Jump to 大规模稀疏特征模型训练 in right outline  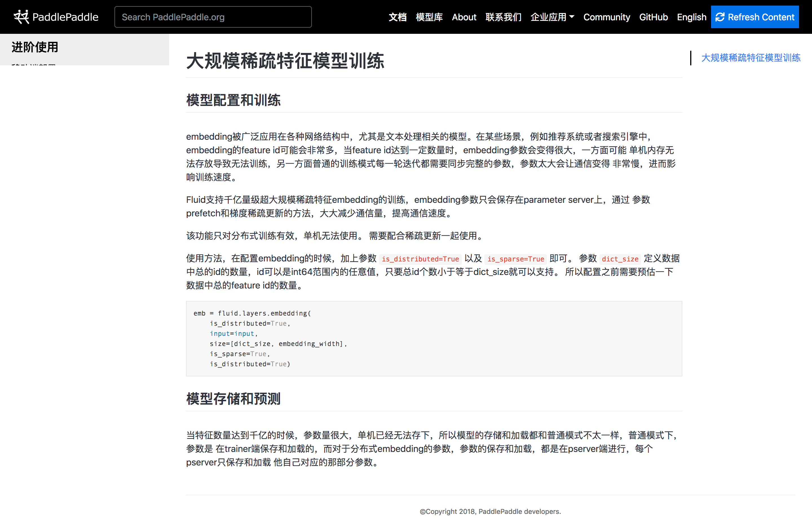(x=751, y=57)
